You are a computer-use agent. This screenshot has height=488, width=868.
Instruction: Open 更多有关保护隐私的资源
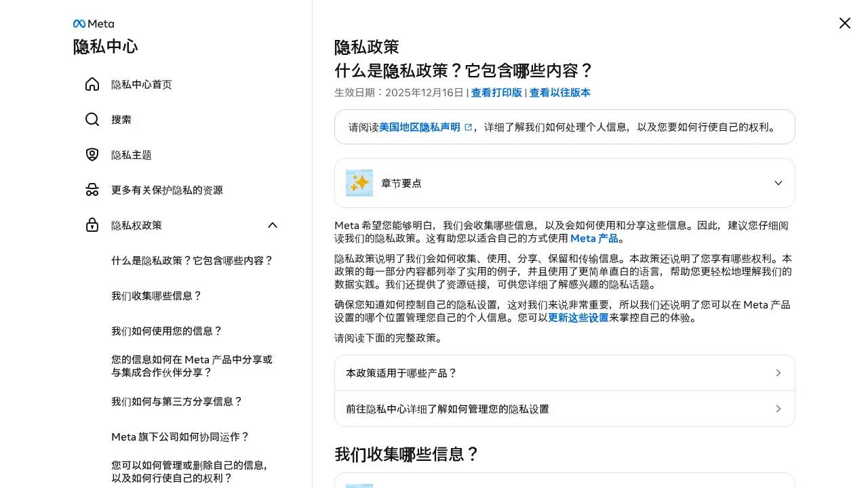point(167,190)
